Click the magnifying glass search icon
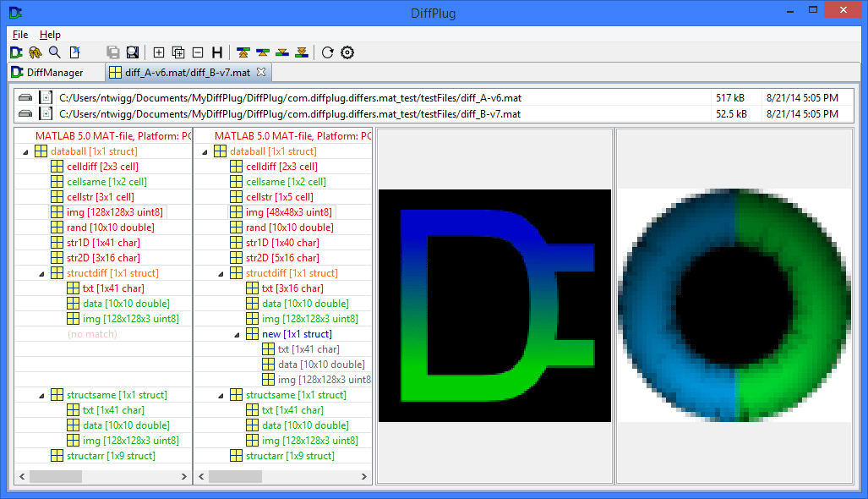The height and width of the screenshot is (499, 868). pyautogui.click(x=54, y=52)
